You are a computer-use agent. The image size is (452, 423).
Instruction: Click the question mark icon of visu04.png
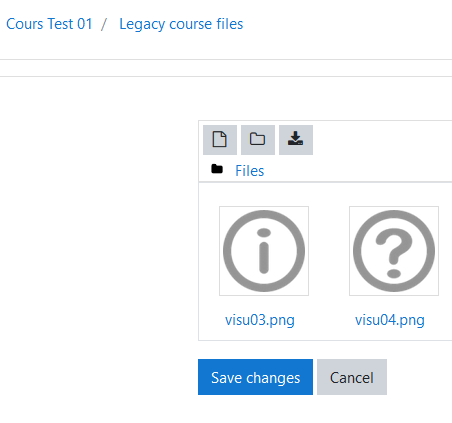point(394,251)
